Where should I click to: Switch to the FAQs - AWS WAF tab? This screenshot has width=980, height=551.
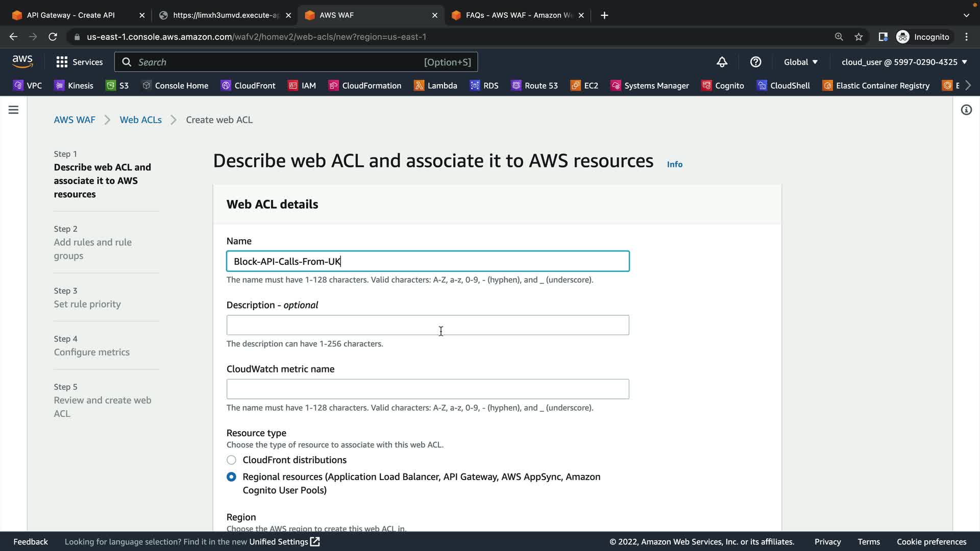(x=519, y=15)
